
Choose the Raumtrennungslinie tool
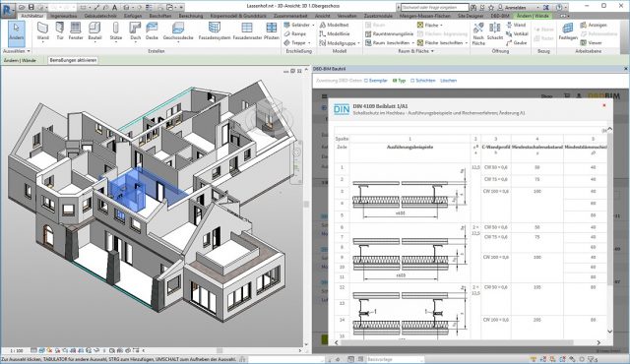390,33
